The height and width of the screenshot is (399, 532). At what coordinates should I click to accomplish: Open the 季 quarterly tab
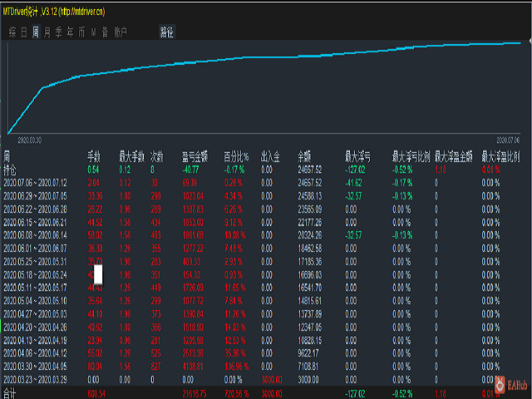point(59,32)
